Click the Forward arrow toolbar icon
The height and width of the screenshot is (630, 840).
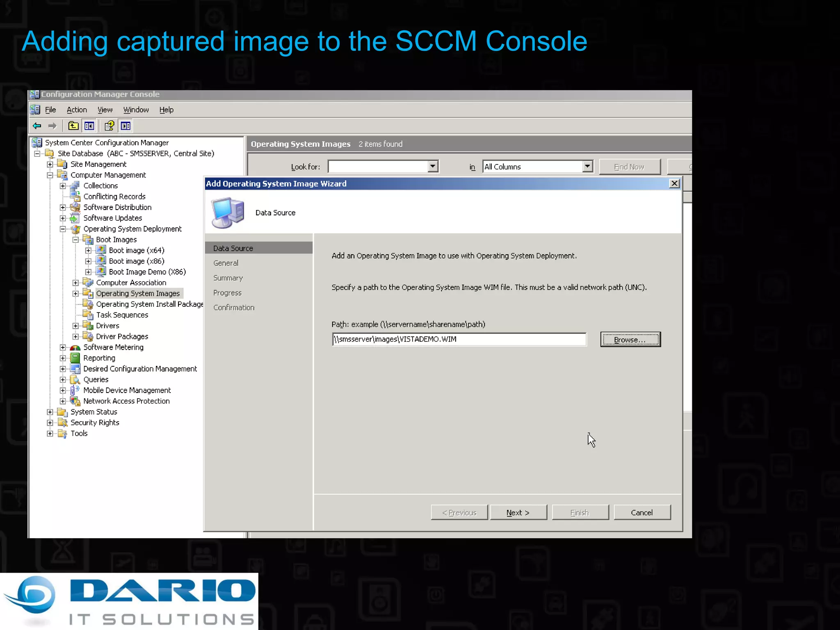52,126
